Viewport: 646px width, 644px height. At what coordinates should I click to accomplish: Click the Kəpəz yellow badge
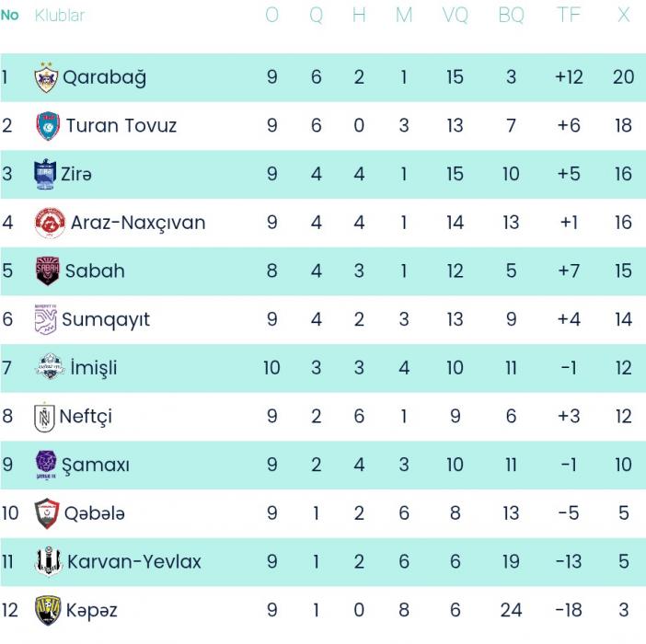[x=47, y=610]
